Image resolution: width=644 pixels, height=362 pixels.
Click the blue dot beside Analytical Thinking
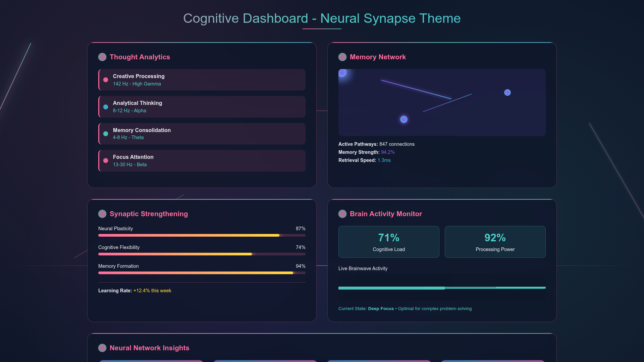(x=106, y=107)
